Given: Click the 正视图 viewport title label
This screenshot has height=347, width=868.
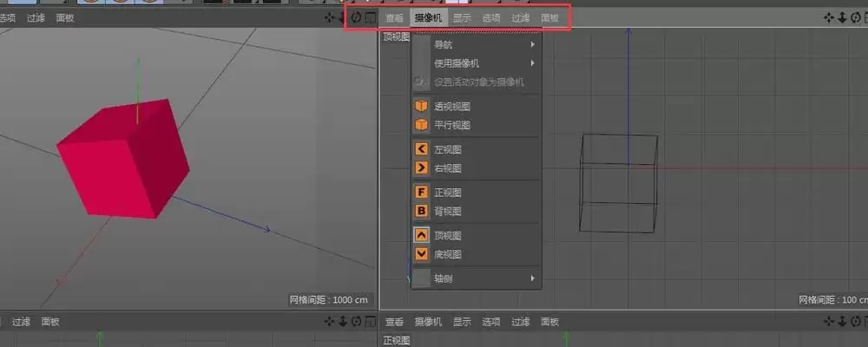Looking at the screenshot, I should [397, 340].
